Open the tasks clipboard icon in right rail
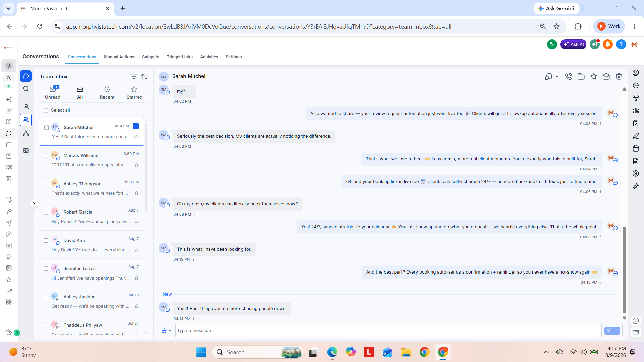Screen dimensions: 644x362 pyautogui.click(x=636, y=123)
